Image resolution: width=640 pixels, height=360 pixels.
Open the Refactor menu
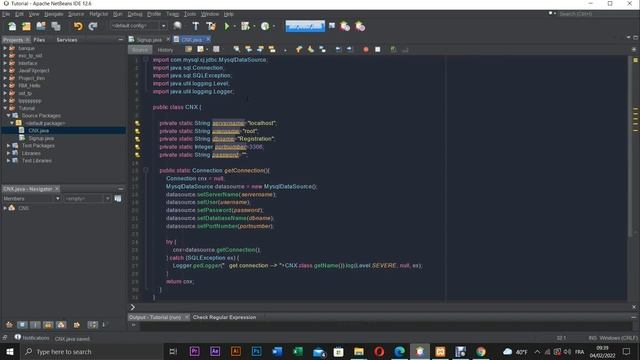pyautogui.click(x=98, y=14)
